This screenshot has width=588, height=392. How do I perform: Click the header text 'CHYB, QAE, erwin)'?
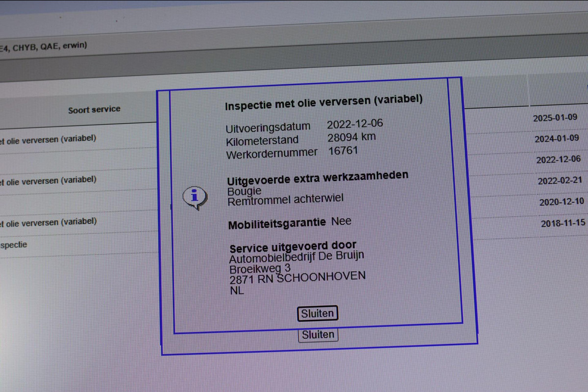click(50, 47)
